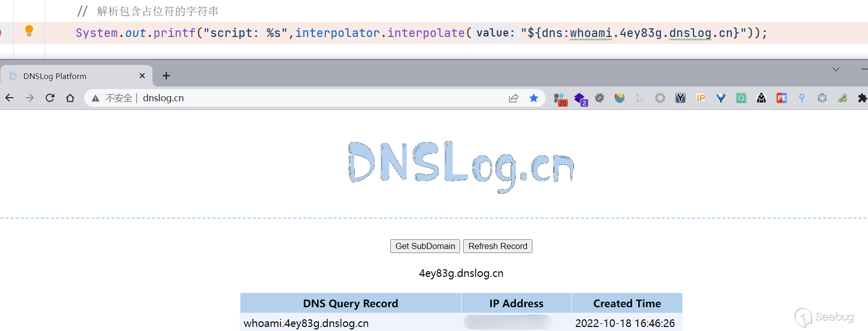Click the first 'interpolator' identifier in code
This screenshot has width=868, height=331.
[338, 33]
